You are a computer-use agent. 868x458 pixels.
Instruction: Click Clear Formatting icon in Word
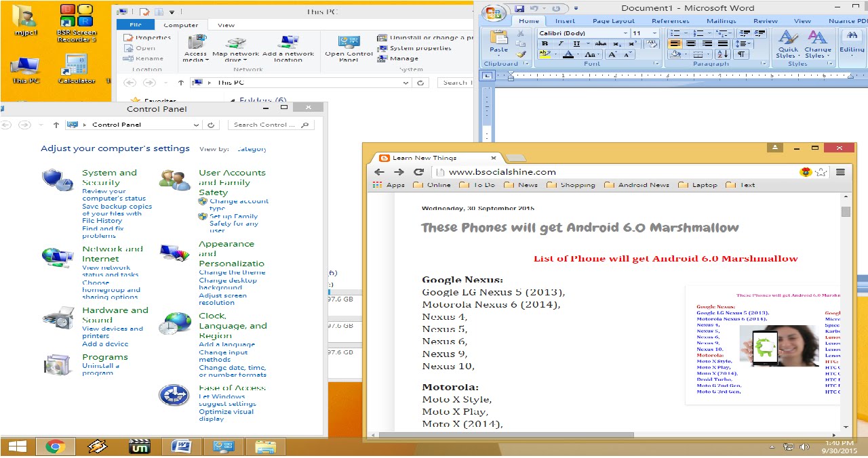click(x=652, y=43)
